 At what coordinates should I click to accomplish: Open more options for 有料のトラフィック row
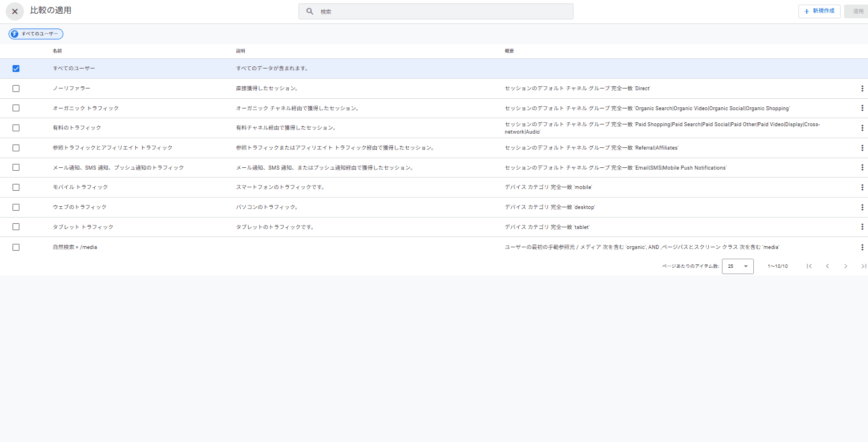click(x=862, y=128)
